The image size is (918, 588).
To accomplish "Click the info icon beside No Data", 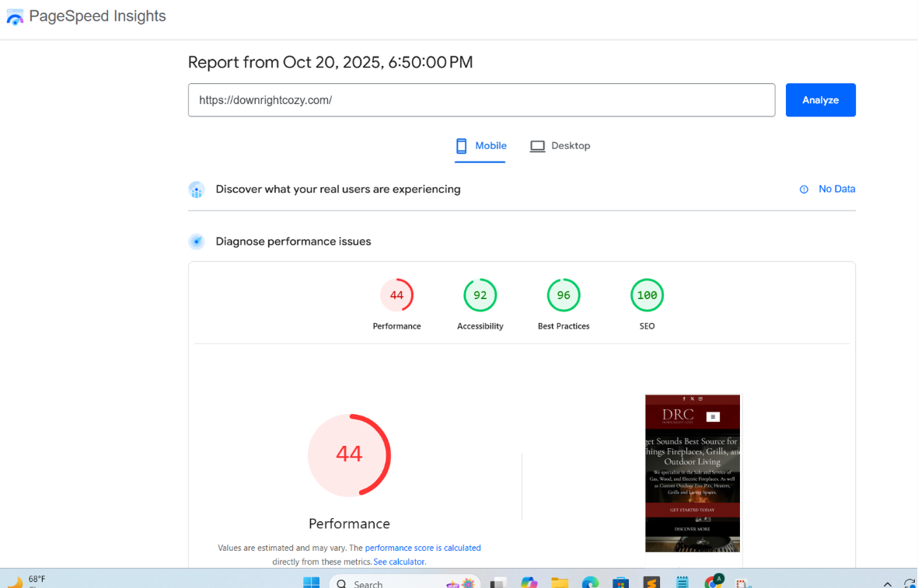I will point(804,190).
